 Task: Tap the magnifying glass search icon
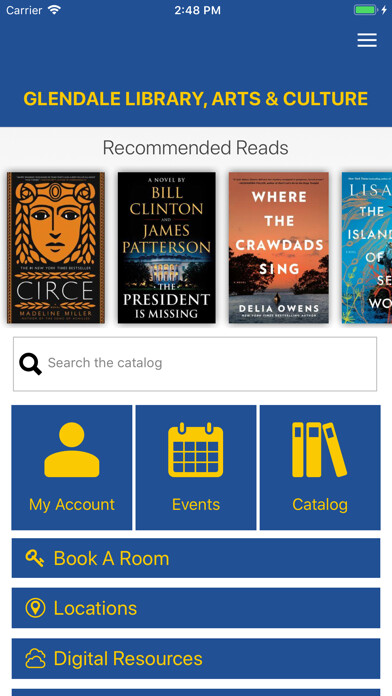30,364
